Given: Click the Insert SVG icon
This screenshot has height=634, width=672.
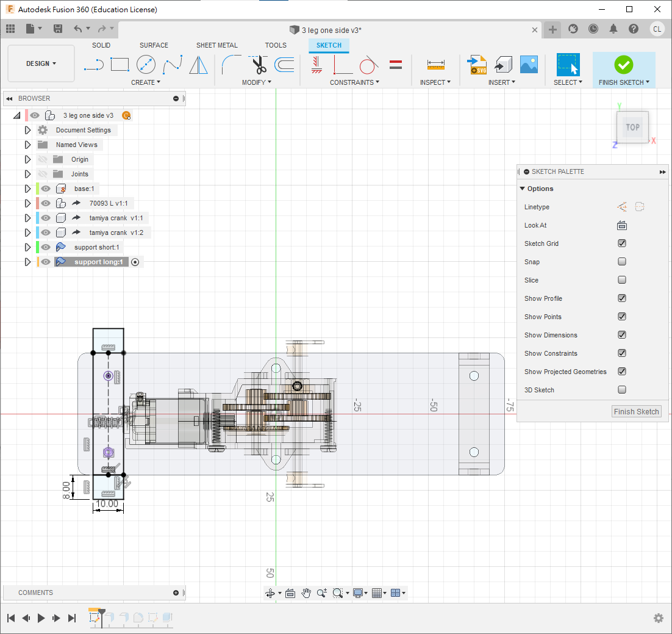Looking at the screenshot, I should (476, 64).
